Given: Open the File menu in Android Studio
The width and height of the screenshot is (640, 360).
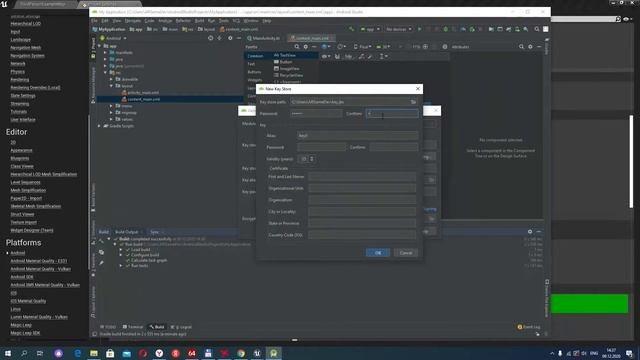Looking at the screenshot, I should click(x=94, y=20).
